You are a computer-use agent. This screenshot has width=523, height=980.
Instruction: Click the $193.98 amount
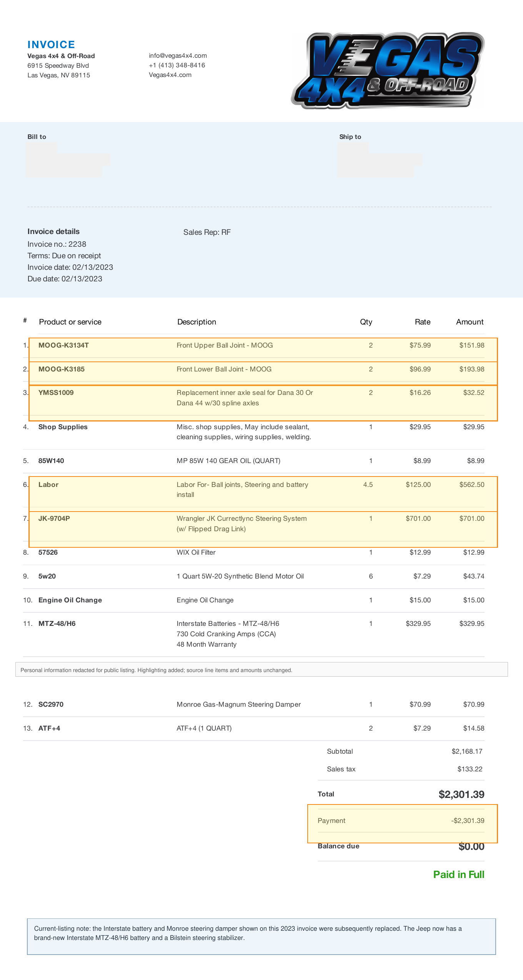pyautogui.click(x=472, y=369)
